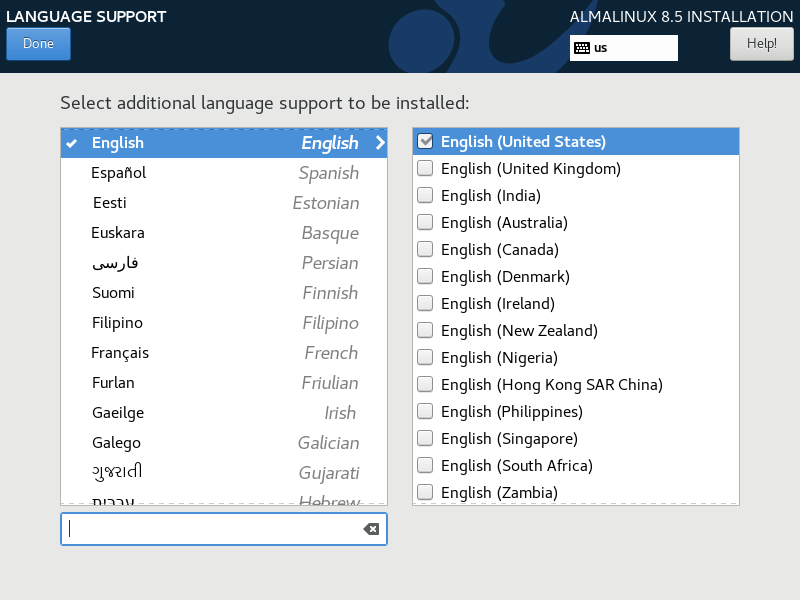Image resolution: width=800 pixels, height=600 pixels.
Task: Open the Help! button
Action: [761, 44]
